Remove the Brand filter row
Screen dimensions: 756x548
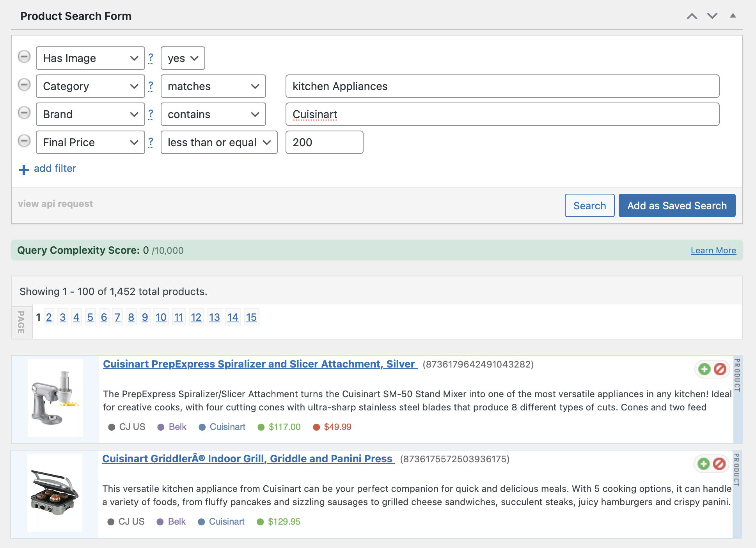coord(24,113)
